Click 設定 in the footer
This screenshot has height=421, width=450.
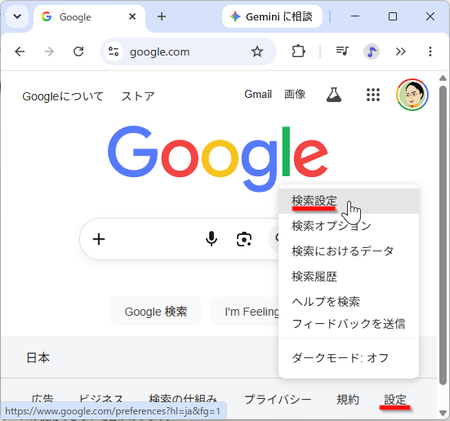point(395,399)
